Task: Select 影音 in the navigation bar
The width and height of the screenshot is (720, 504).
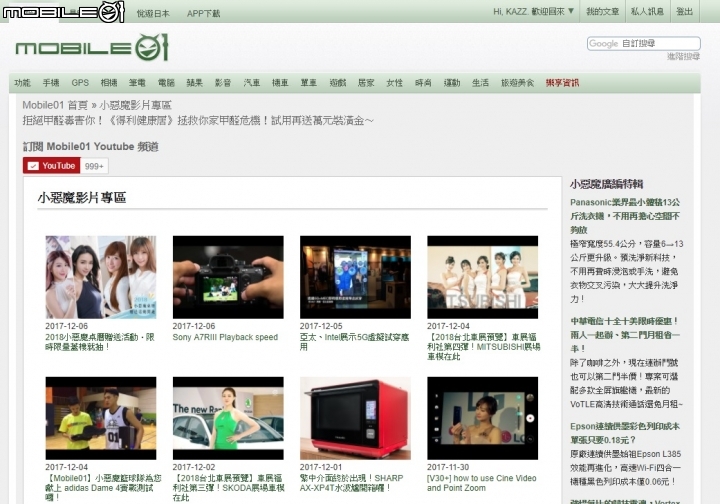Action: click(x=223, y=83)
